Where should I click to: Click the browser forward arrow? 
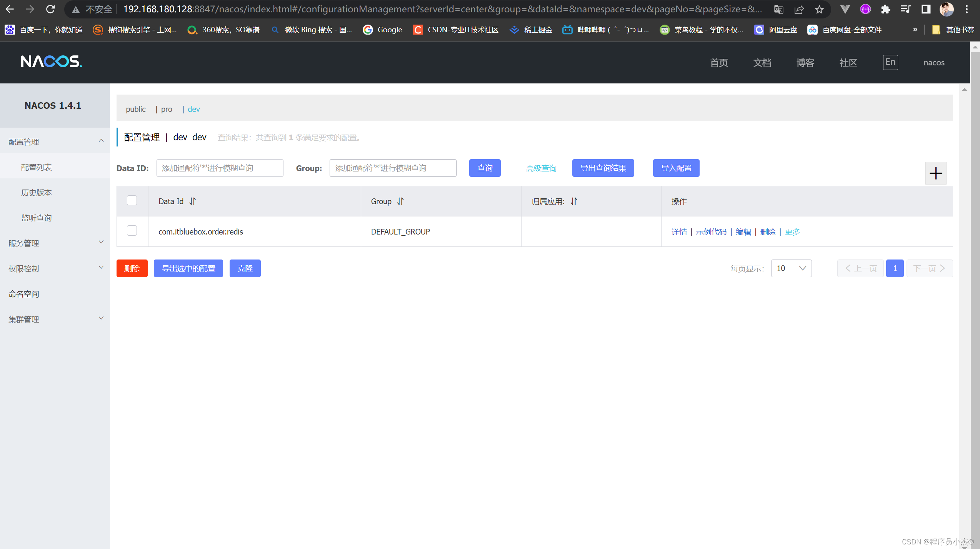[30, 9]
